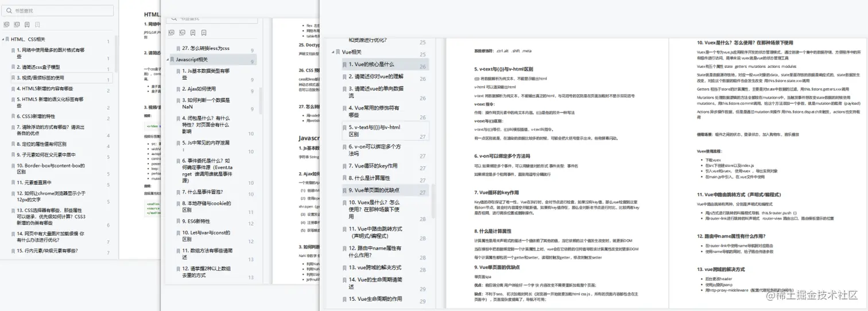Select the 'Vue相关' bookmark heading
The height and width of the screenshot is (311, 868).
(x=351, y=52)
